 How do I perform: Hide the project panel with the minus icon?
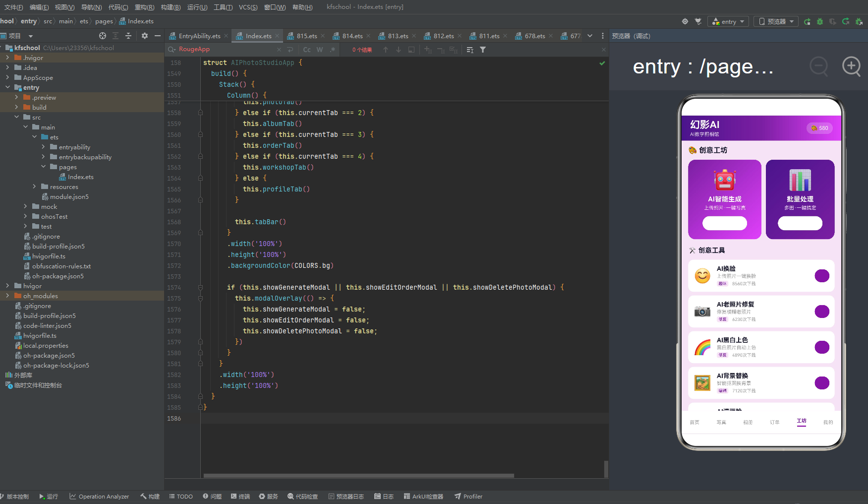(x=158, y=36)
